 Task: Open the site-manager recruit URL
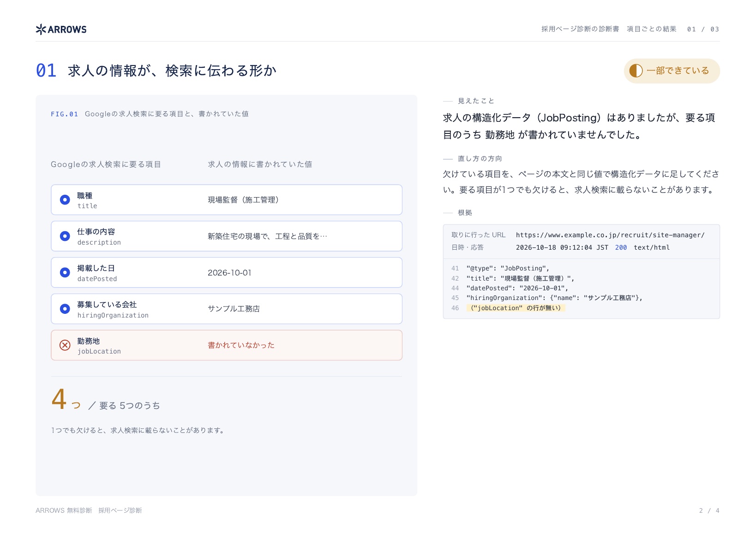click(610, 235)
